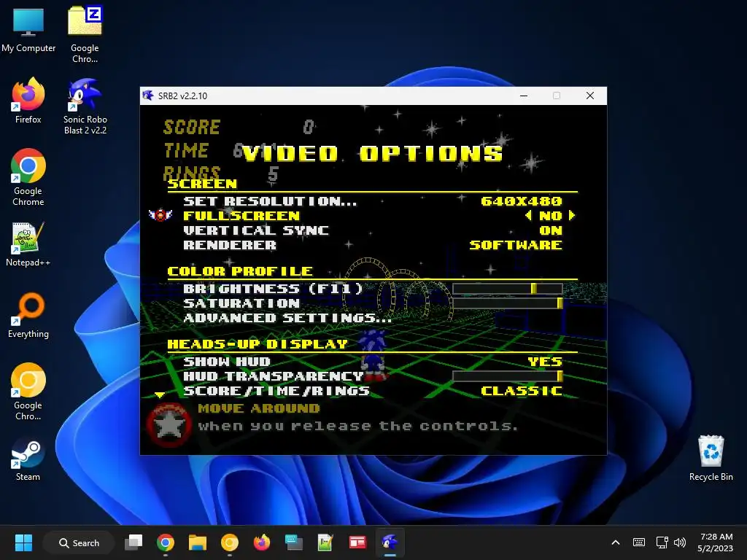The width and height of the screenshot is (747, 560).
Task: Show hidden system tray icons
Action: 616,542
